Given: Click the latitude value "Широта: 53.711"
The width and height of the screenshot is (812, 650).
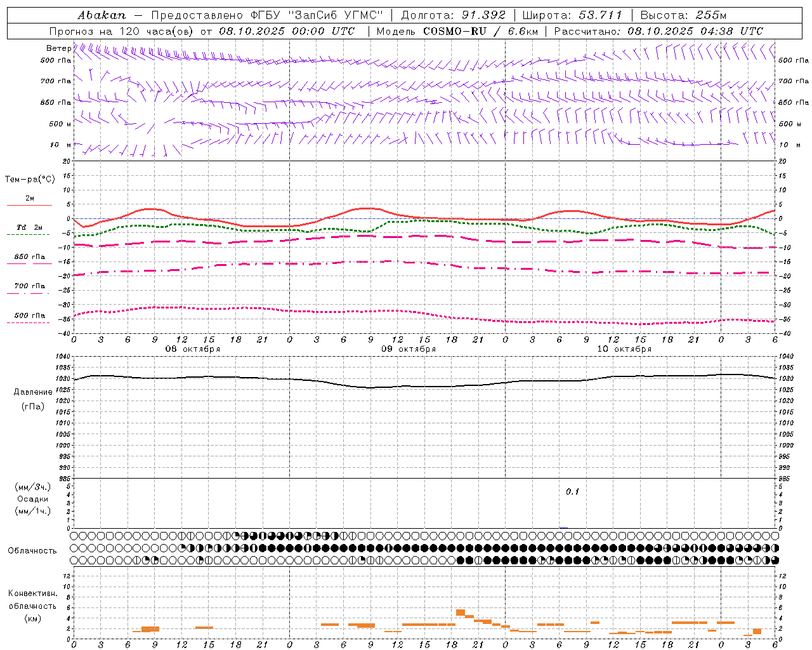Looking at the screenshot, I should [x=573, y=15].
